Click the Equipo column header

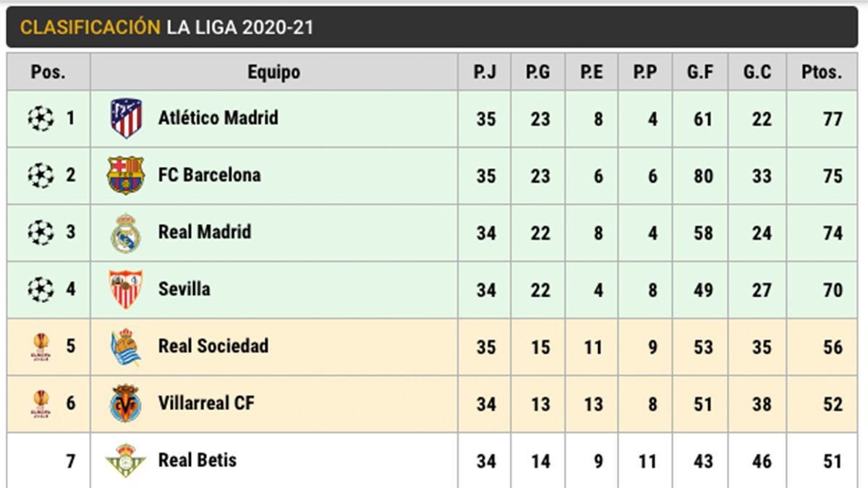pos(273,72)
